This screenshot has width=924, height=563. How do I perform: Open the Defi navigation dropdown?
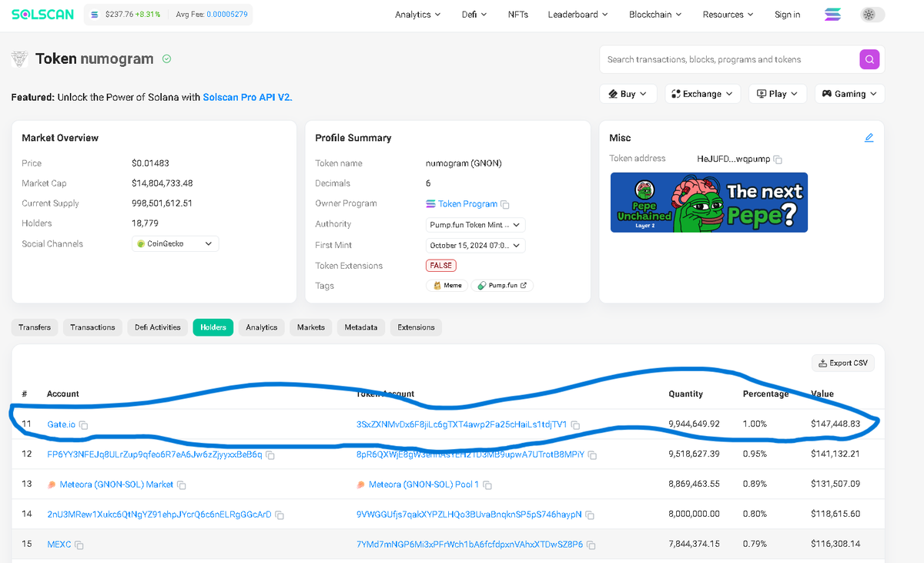(474, 15)
